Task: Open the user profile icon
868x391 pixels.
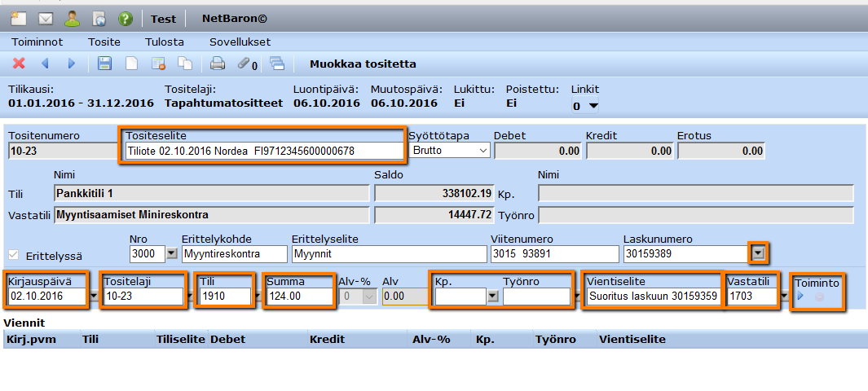Action: coord(72,18)
